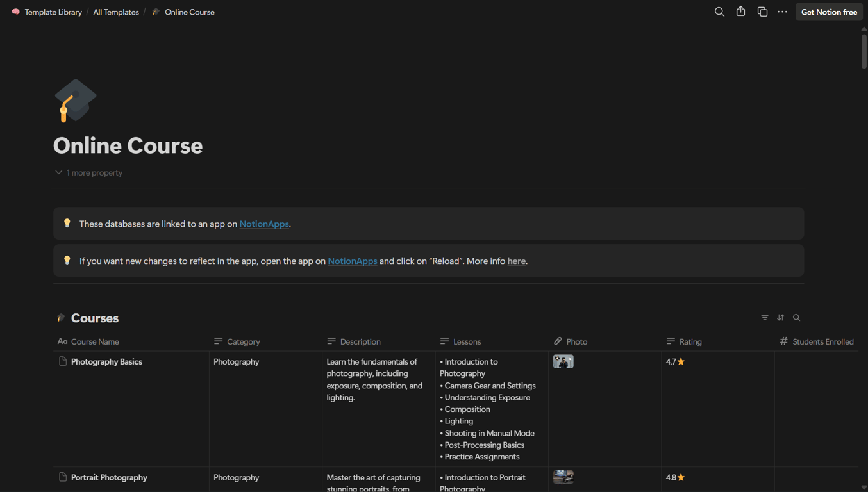Go to All Templates breadcrumb
The image size is (868, 492).
click(116, 12)
